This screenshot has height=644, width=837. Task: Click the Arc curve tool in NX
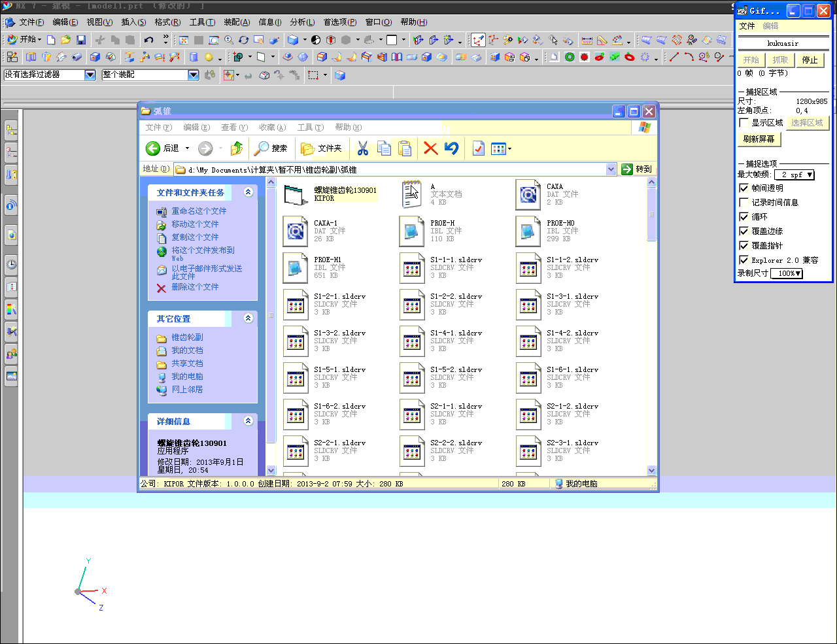(689, 57)
